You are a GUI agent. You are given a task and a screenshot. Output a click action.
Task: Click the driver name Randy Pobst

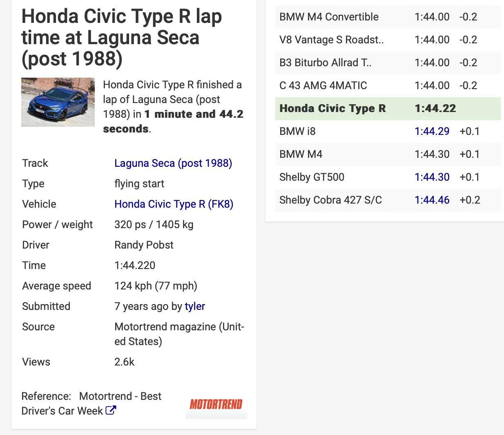click(144, 245)
